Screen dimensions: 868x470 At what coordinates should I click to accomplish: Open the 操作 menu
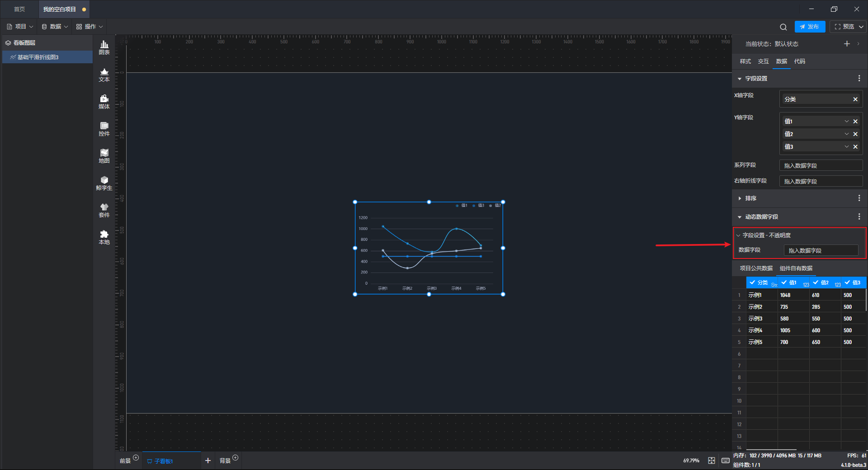pos(90,27)
